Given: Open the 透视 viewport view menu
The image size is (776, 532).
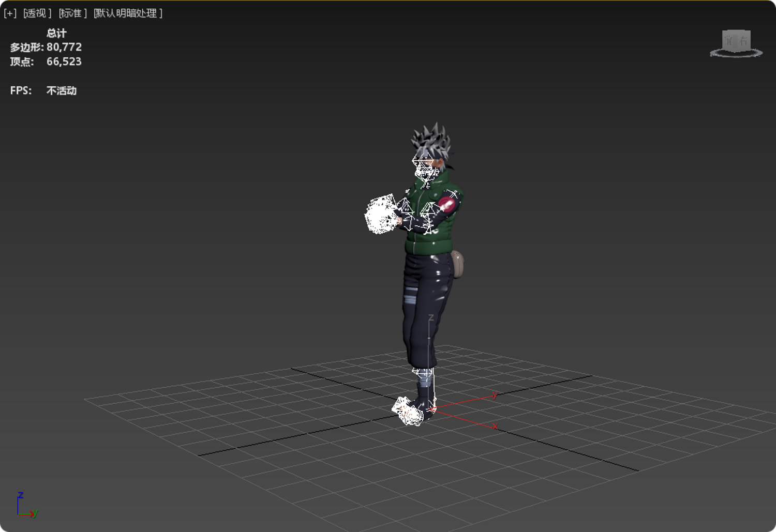Looking at the screenshot, I should (37, 13).
